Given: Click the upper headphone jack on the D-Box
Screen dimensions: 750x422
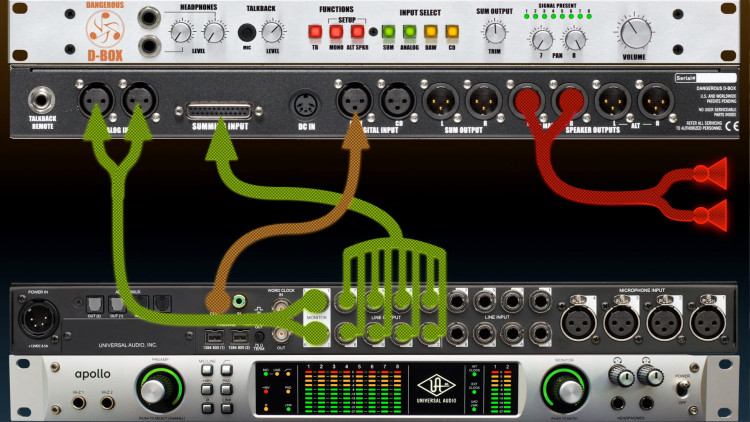Looking at the screenshot, I should [149, 18].
